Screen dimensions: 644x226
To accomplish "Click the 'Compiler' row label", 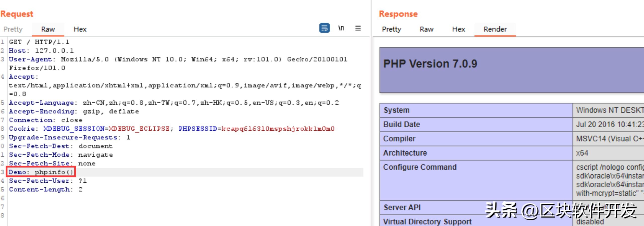I will coord(399,139).
